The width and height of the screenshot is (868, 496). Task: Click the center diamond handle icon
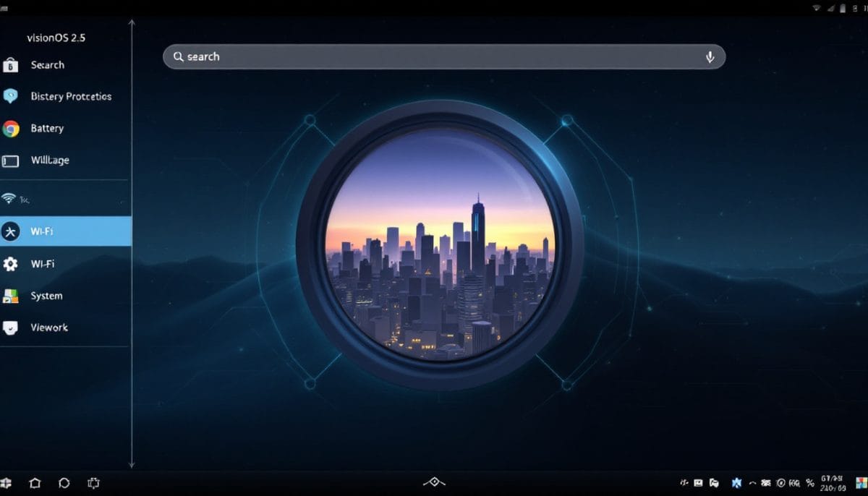(x=434, y=482)
